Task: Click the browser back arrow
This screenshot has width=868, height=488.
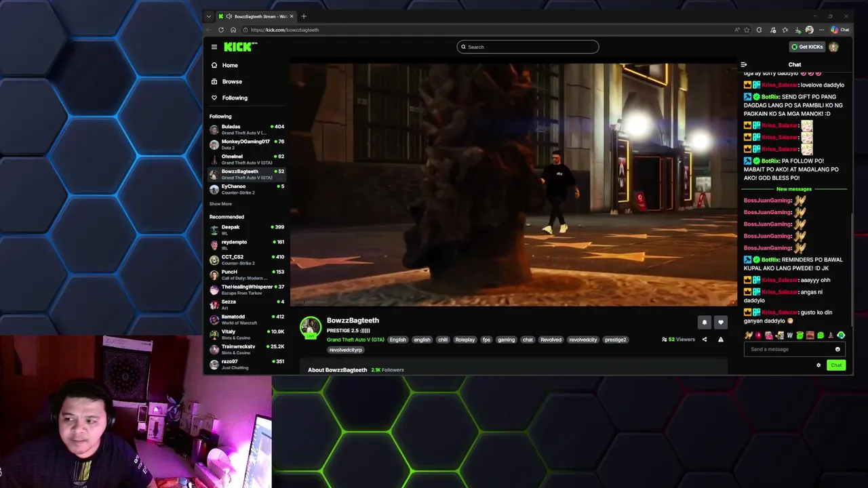Action: tap(209, 30)
